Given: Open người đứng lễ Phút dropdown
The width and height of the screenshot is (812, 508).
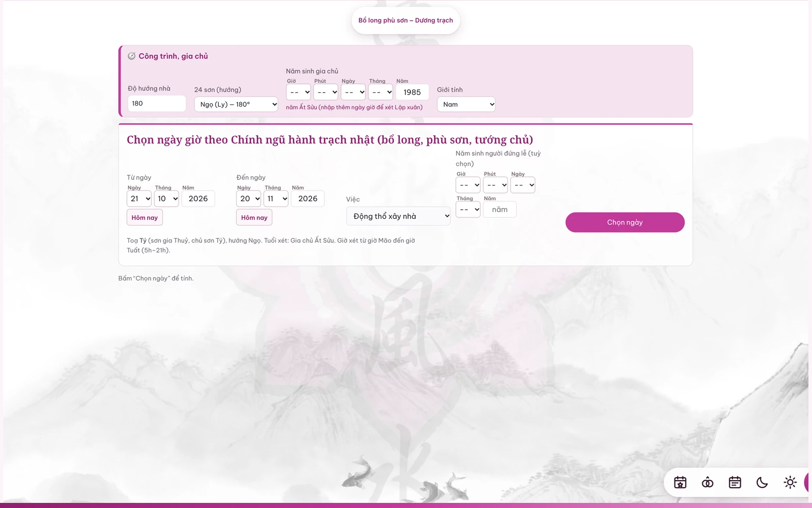Looking at the screenshot, I should (x=495, y=185).
